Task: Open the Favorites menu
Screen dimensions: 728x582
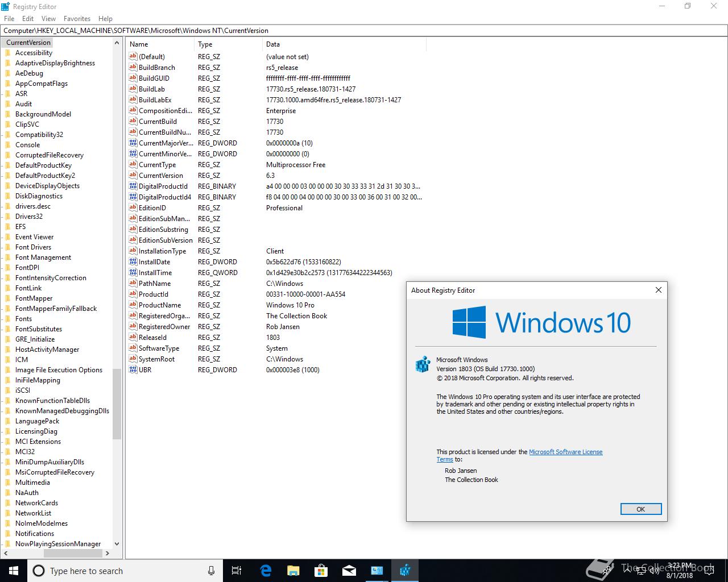Action: click(x=77, y=19)
